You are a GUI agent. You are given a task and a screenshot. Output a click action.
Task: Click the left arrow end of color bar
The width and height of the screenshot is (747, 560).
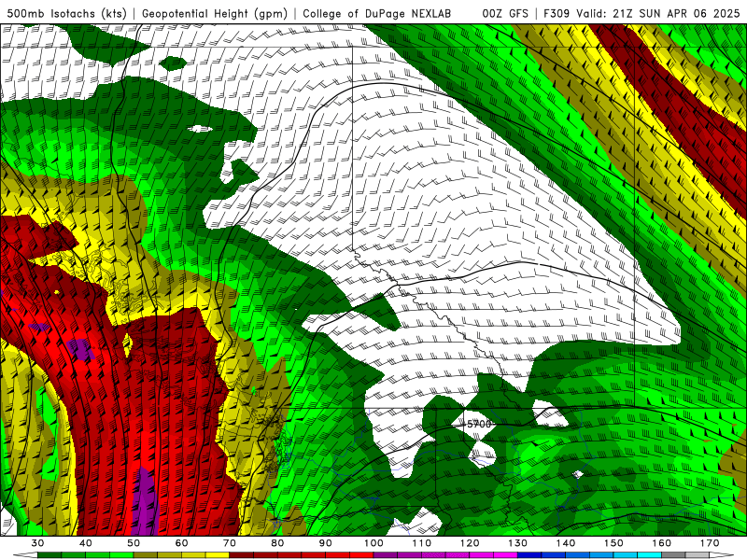(25, 554)
